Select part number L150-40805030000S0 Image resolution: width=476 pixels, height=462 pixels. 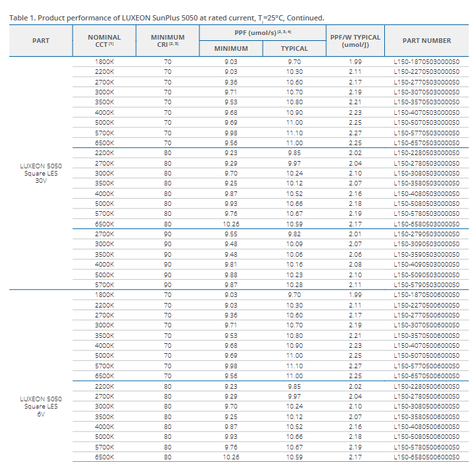pos(426,193)
